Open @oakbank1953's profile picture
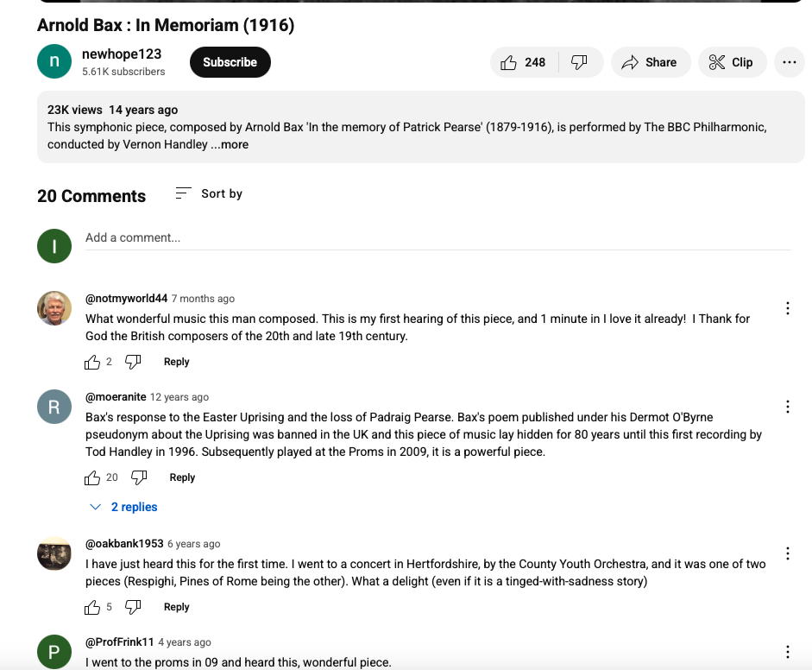Viewport: 812px width, 670px height. coord(54,553)
